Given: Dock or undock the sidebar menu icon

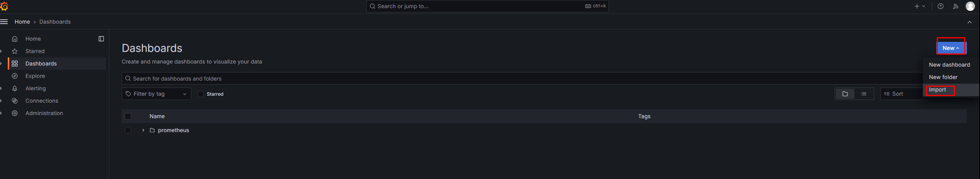Looking at the screenshot, I should coord(101,39).
